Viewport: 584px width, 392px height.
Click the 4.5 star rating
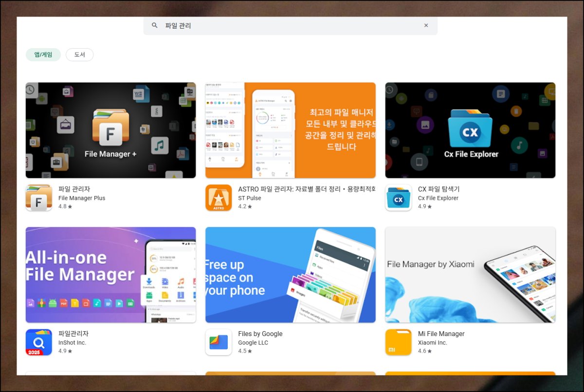tap(245, 351)
